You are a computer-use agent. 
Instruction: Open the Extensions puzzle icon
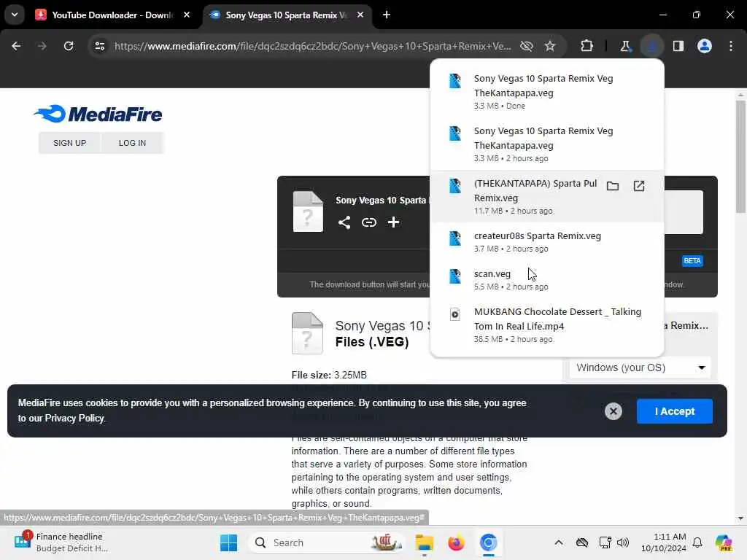tap(587, 46)
